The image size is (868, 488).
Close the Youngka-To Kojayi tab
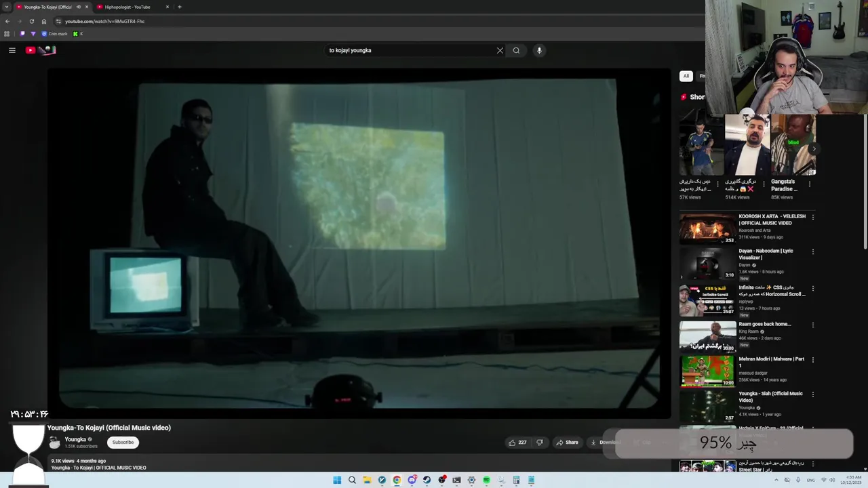click(x=87, y=7)
